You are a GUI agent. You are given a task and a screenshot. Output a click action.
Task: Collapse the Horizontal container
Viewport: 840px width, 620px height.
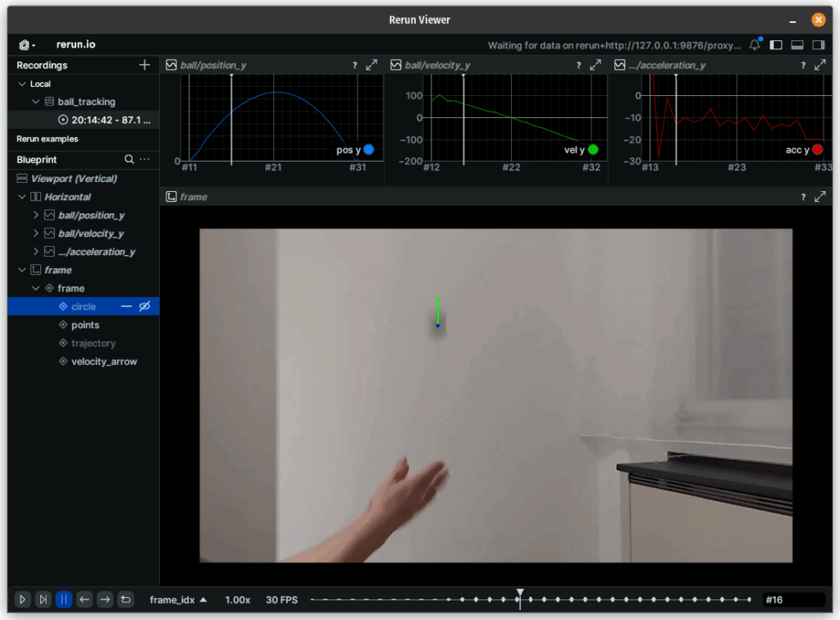point(22,197)
